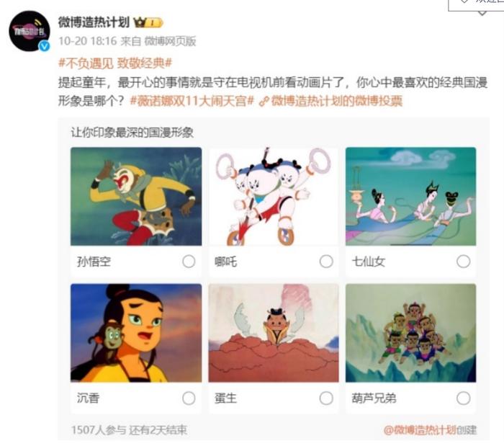Choose the 沉香 radio option
This screenshot has width=504, height=446.
click(x=189, y=398)
